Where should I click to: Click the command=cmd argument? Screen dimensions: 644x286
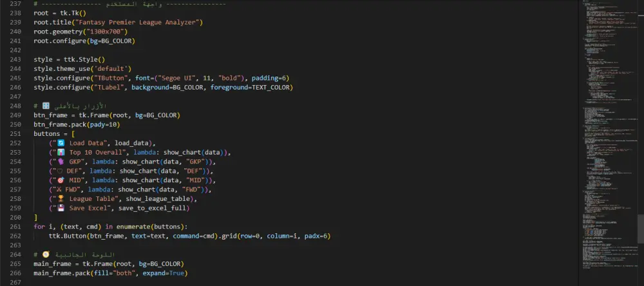195,236
